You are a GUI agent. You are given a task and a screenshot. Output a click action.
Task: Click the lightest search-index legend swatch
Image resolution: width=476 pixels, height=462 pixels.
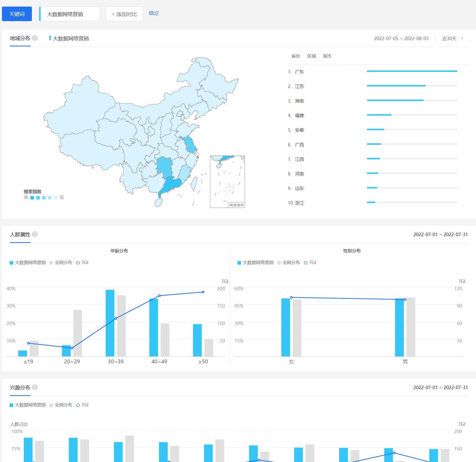(55, 197)
